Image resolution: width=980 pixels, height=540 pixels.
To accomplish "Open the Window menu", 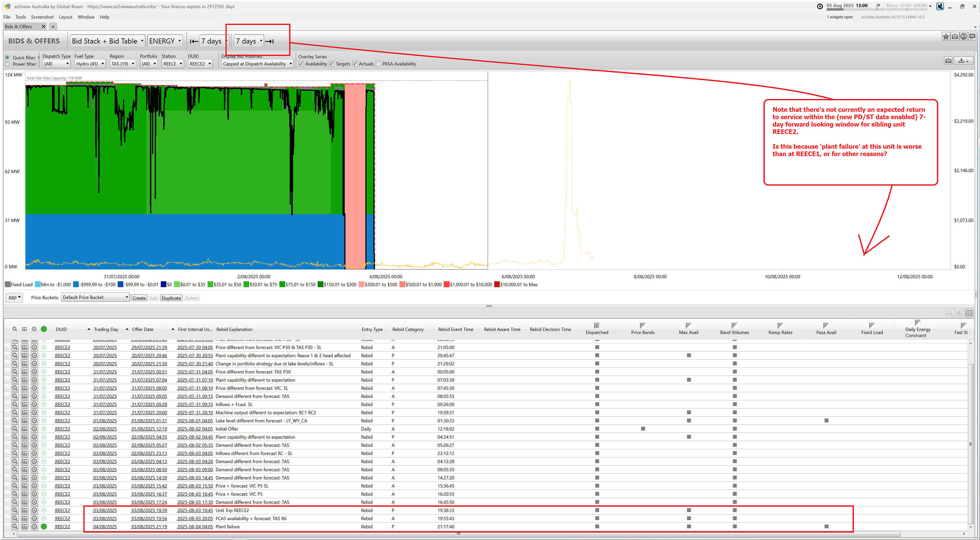I will [86, 17].
